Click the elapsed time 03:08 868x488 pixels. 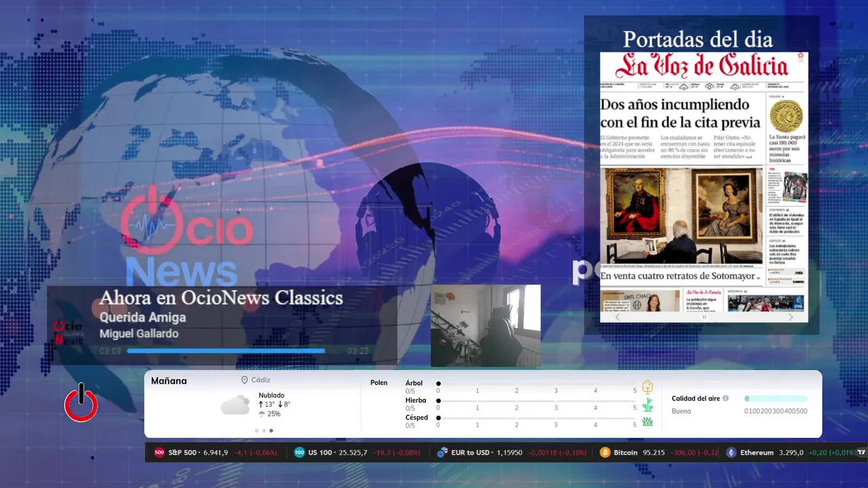(x=111, y=351)
